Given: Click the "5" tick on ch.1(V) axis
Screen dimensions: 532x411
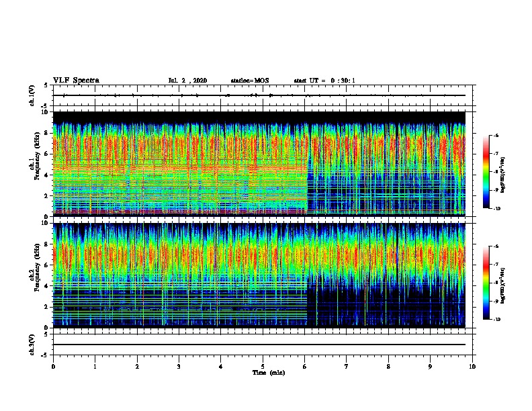Looking at the screenshot, I should tap(46, 85).
